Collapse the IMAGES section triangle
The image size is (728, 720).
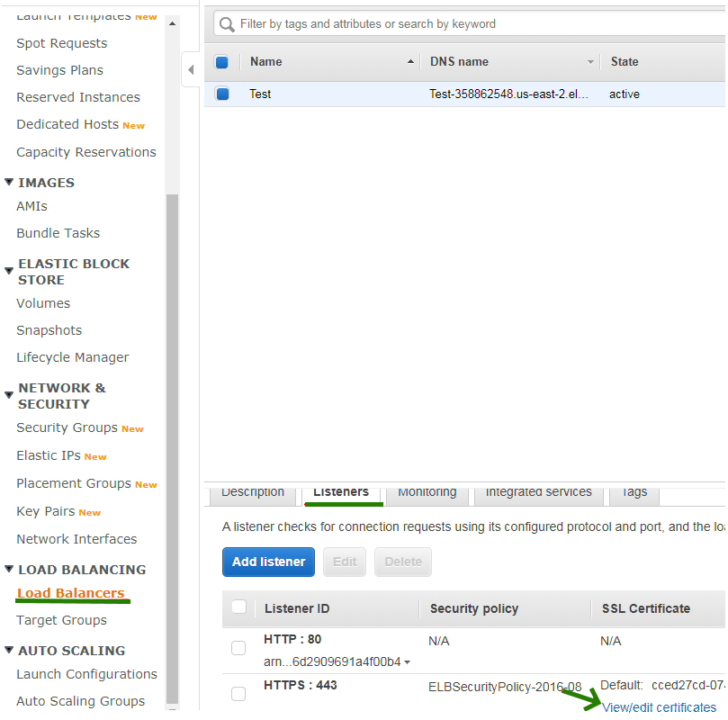pos(9,182)
